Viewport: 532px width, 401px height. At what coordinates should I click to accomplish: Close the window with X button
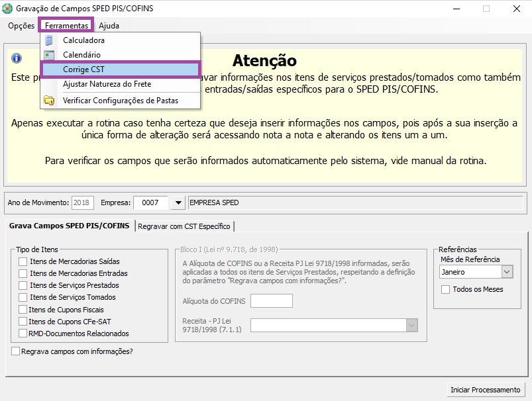[517, 9]
